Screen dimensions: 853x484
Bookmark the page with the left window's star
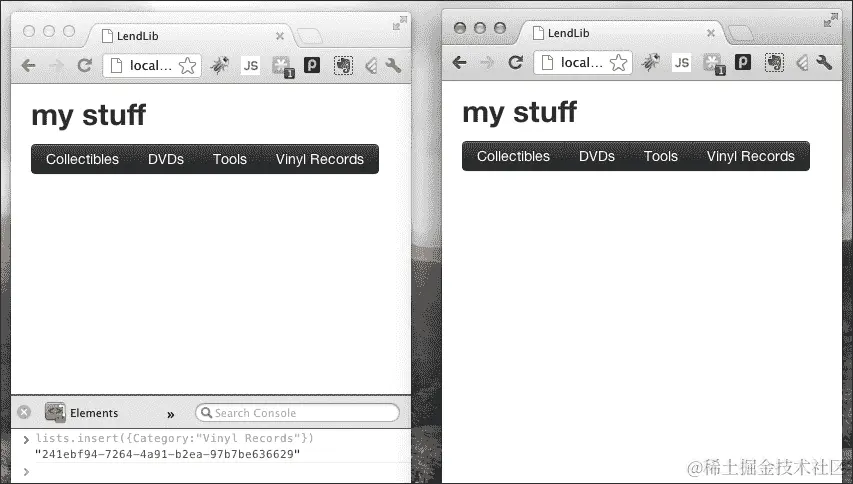188,66
